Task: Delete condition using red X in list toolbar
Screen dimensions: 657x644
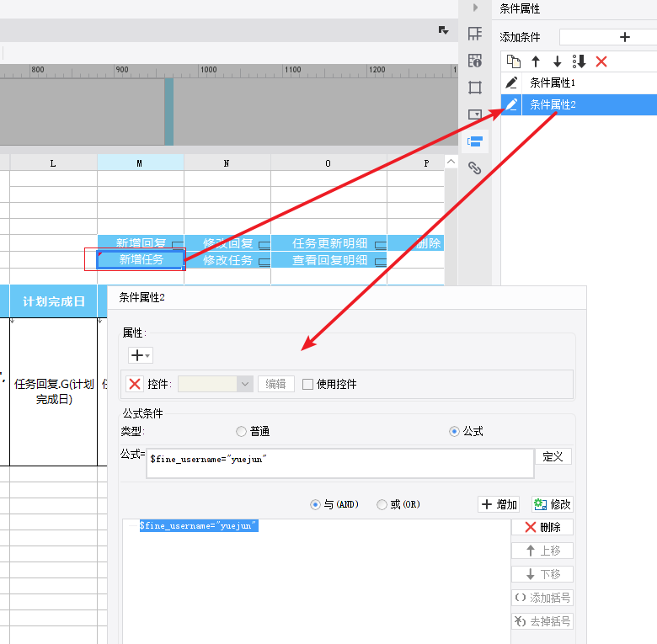Action: [601, 61]
